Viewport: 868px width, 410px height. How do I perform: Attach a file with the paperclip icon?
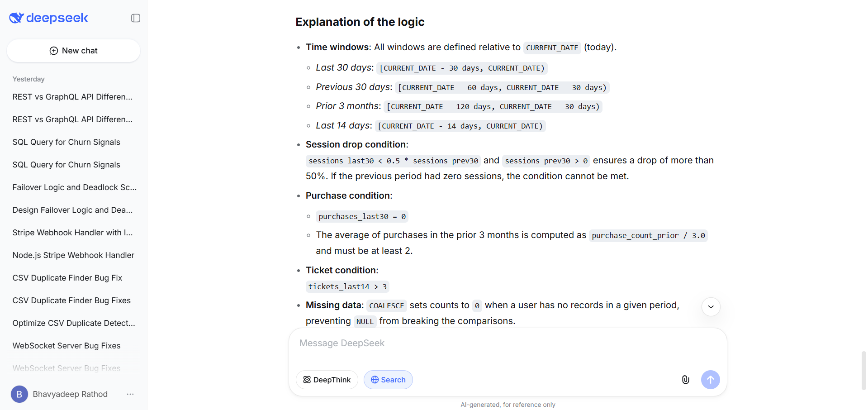(x=685, y=380)
